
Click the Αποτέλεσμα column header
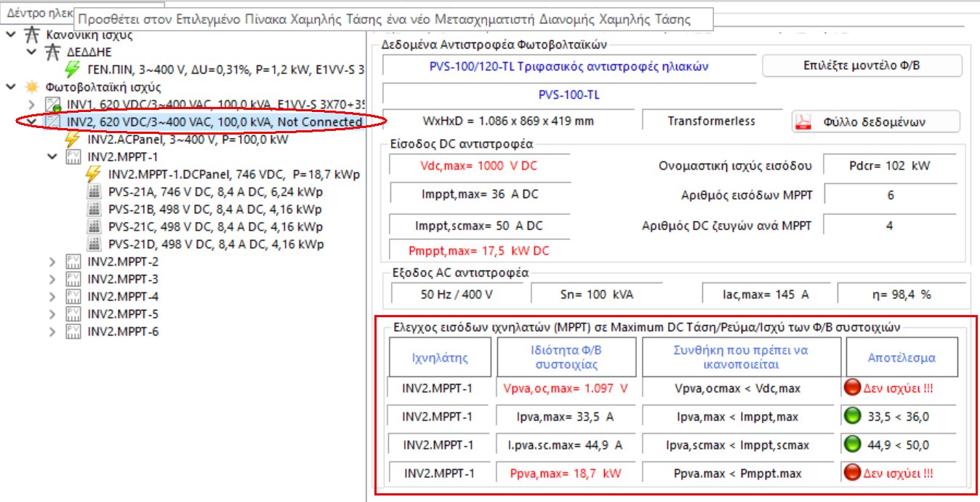click(901, 358)
